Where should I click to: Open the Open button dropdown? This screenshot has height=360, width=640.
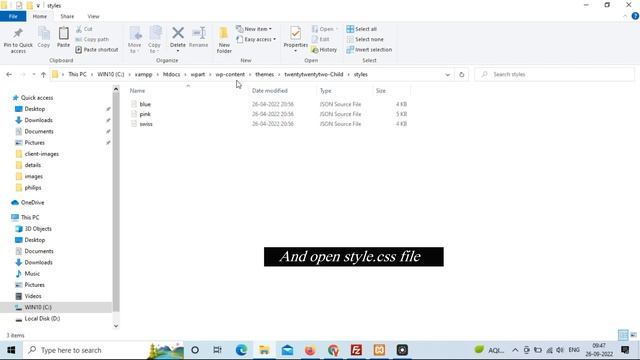coord(337,29)
